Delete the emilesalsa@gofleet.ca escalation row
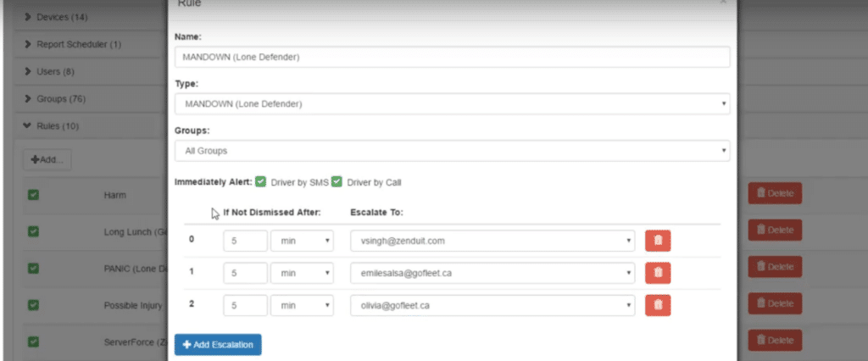The height and width of the screenshot is (361, 868). 658,273
